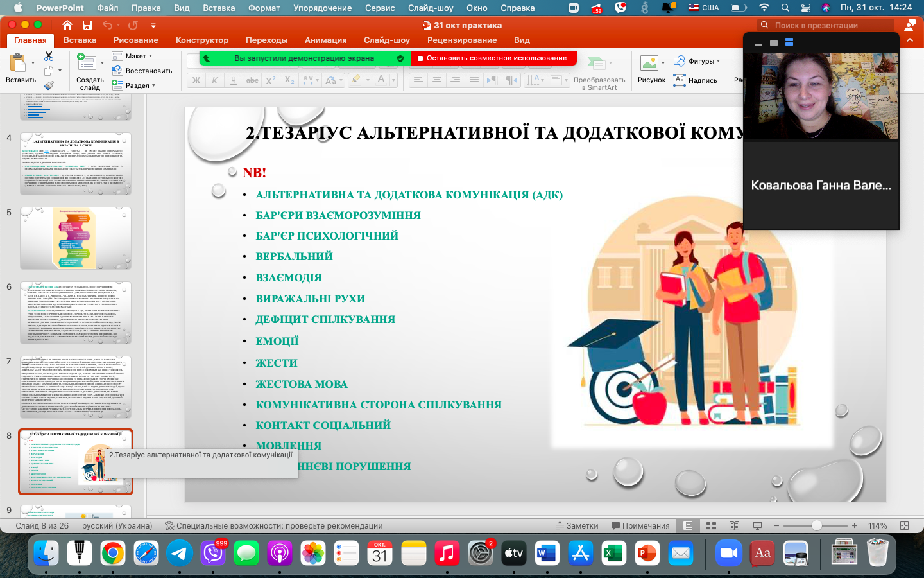Fit slide to window icon

pyautogui.click(x=904, y=525)
